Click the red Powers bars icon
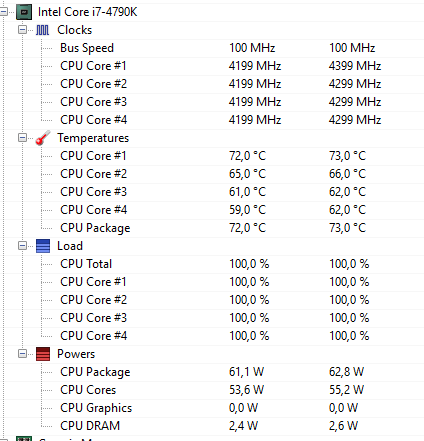This screenshot has width=424, height=441. coord(43,354)
